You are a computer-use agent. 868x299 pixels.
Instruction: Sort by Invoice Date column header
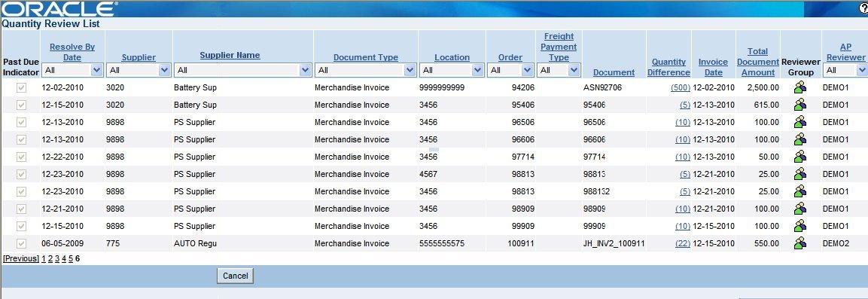(714, 67)
